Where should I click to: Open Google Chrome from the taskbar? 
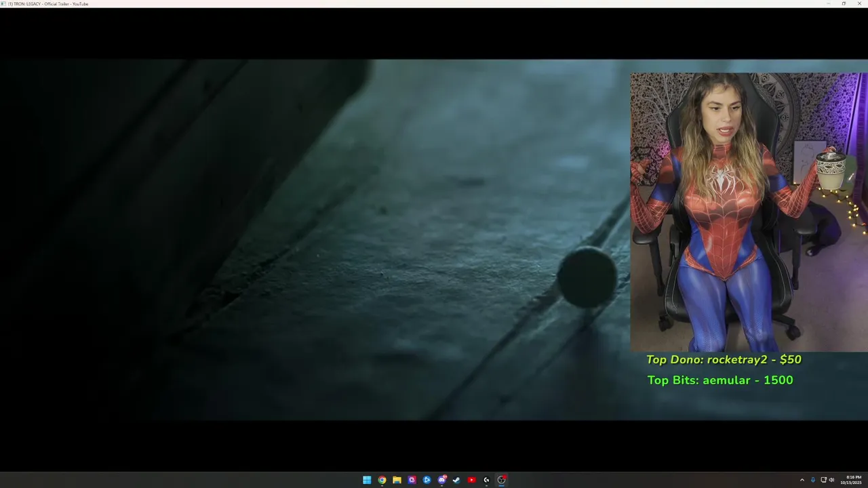(x=382, y=480)
